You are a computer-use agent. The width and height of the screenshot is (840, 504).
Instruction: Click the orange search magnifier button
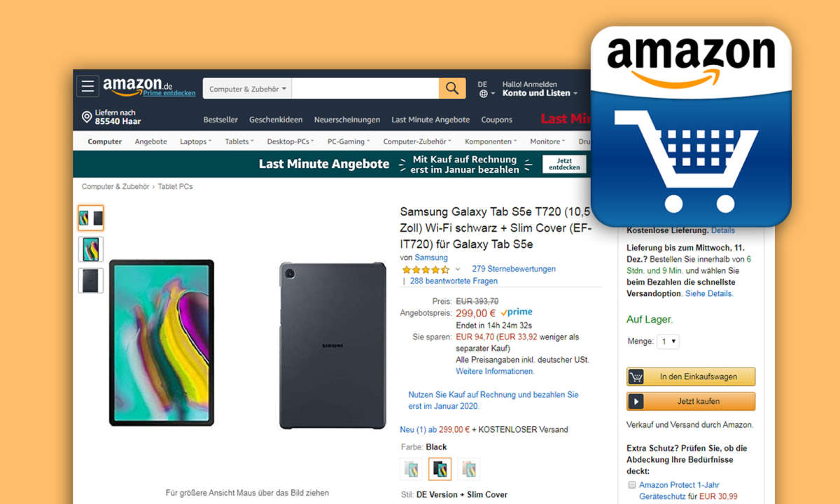(452, 88)
